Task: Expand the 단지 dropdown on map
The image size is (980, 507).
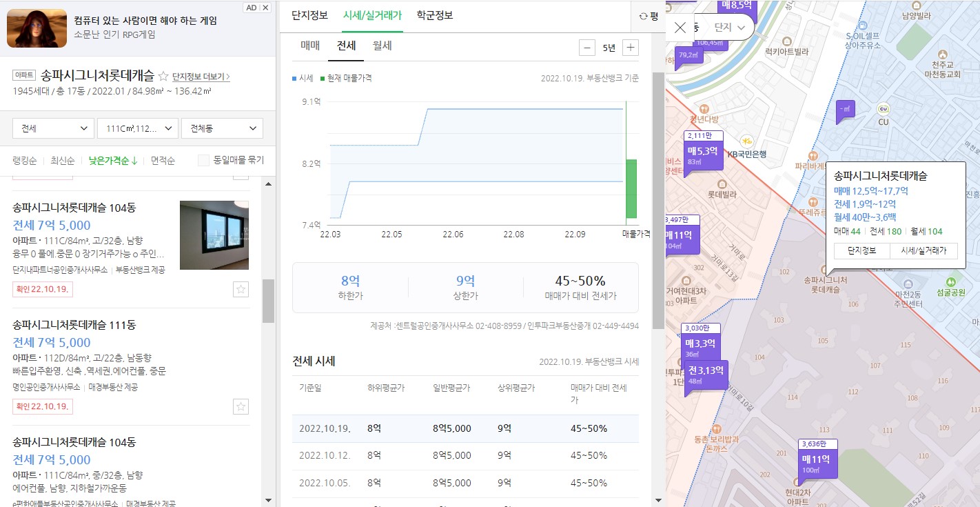Action: pyautogui.click(x=730, y=28)
